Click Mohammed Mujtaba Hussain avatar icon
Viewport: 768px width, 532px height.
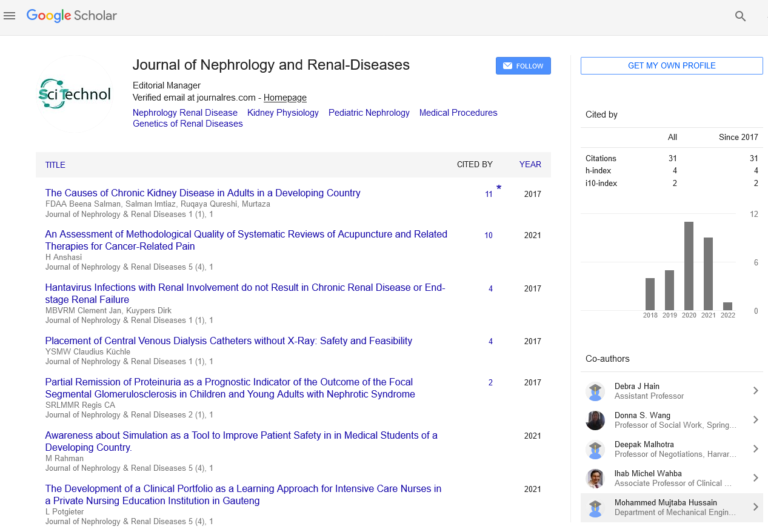(x=595, y=508)
